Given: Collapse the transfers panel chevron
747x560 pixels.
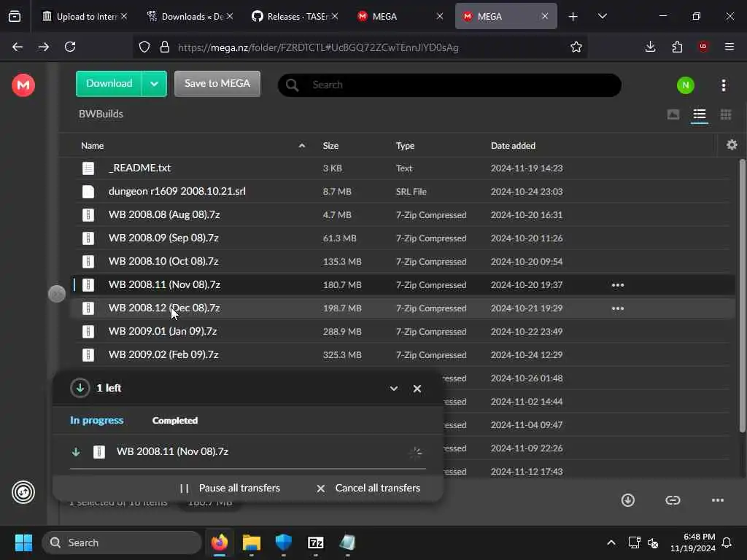Looking at the screenshot, I should pos(393,389).
